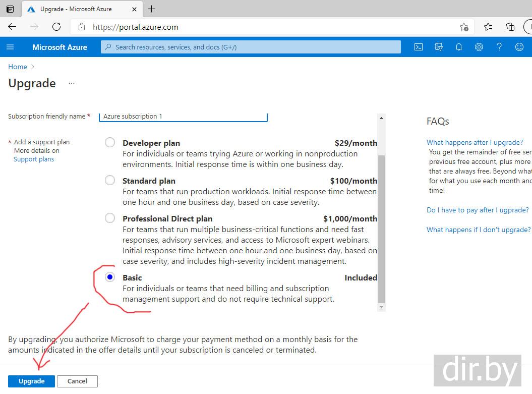Click the $29/month price text
This screenshot has height=394, width=532.
[x=356, y=143]
